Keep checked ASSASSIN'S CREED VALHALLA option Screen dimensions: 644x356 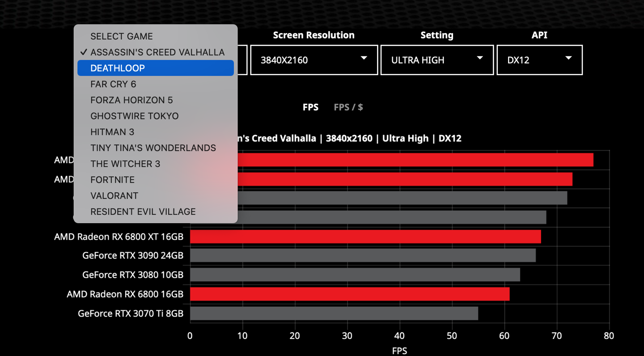tap(155, 52)
